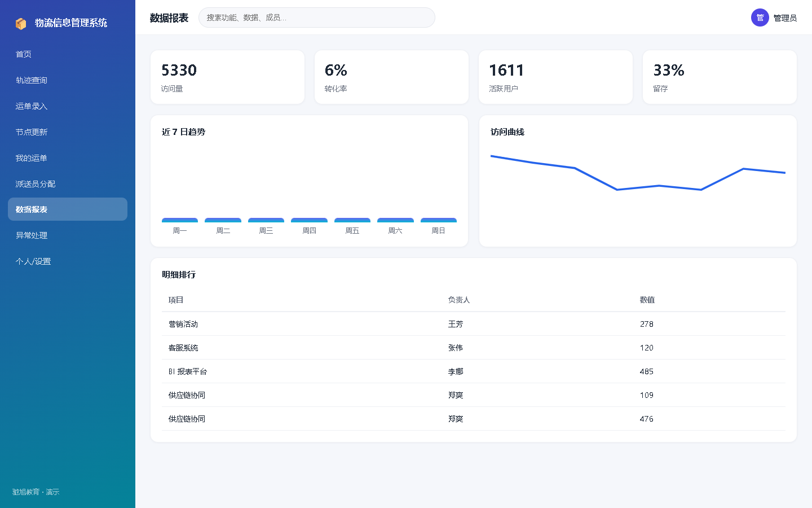The height and width of the screenshot is (508, 812).
Task: Click the 周五 bar in trend chart
Action: pyautogui.click(x=352, y=220)
